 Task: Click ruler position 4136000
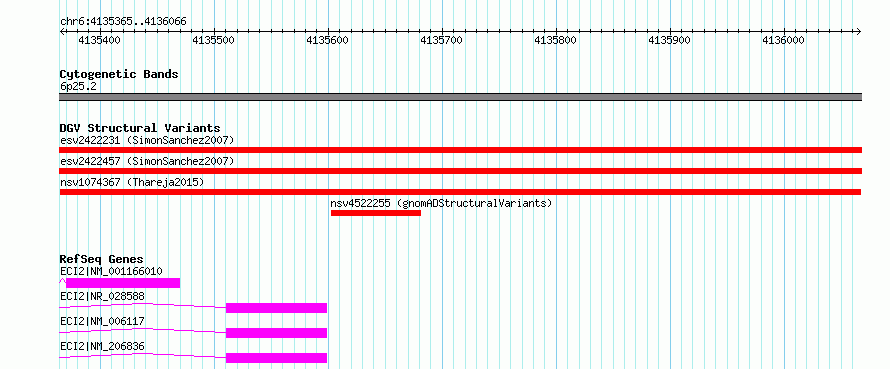(784, 40)
